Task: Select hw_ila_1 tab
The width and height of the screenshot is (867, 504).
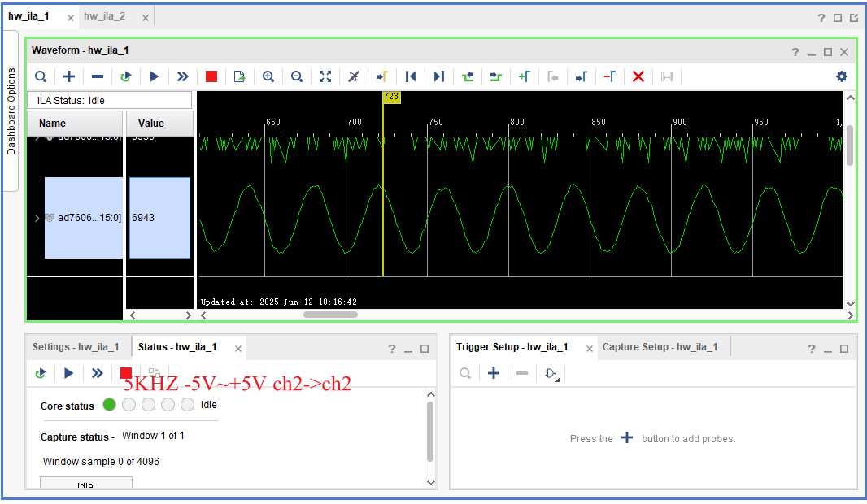Action: 28,16
